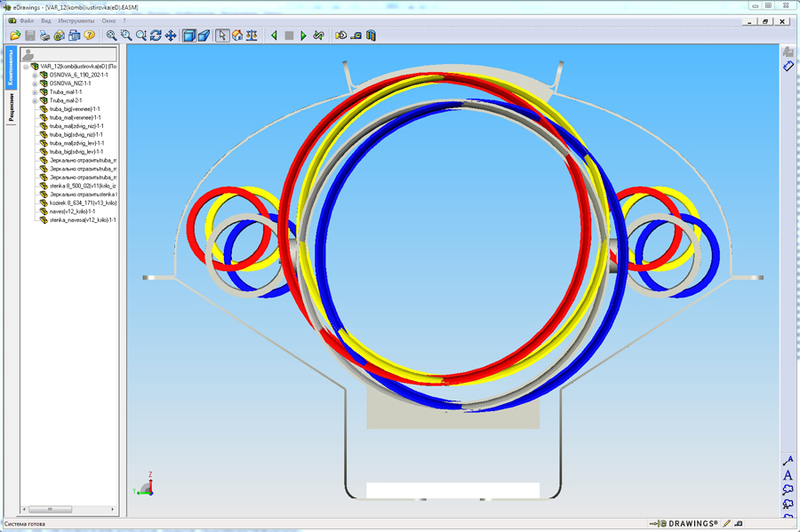800x532 pixels.
Task: Click OSNOVA_NIZ-1-1 tree label
Action: click(70, 83)
